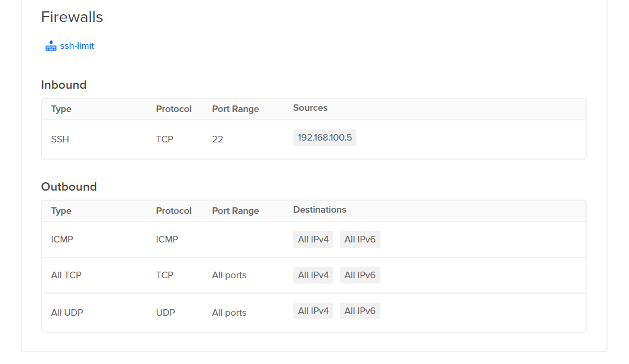Screen dimensions: 629x364
Task: Click All IPv6 destination for All UDP
Action: coord(360,311)
